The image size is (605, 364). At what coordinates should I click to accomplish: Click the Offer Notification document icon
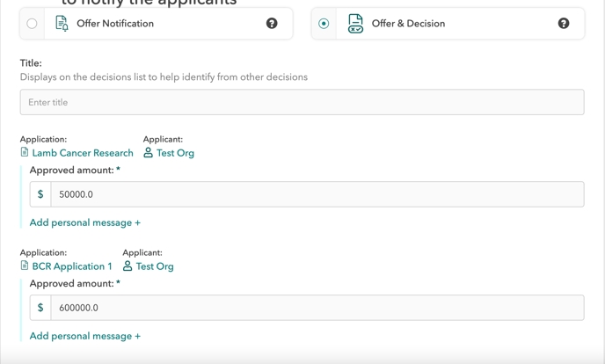62,24
